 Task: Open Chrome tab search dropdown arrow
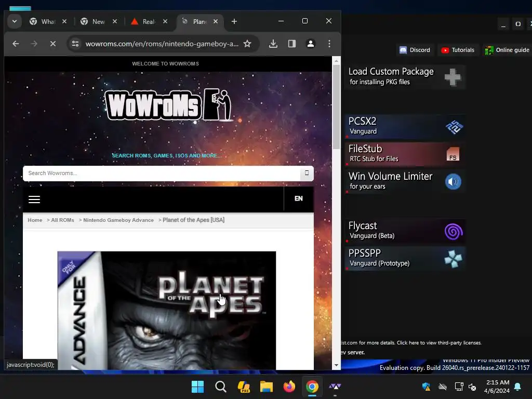[x=14, y=21]
